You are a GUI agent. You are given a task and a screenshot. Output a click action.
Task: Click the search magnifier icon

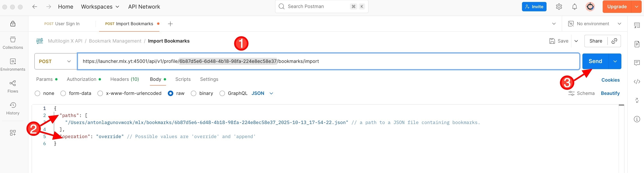pos(281,6)
